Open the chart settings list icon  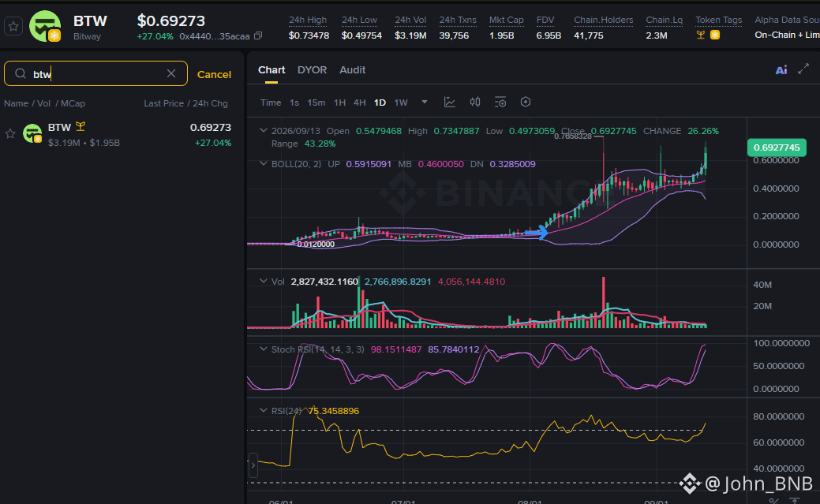500,102
